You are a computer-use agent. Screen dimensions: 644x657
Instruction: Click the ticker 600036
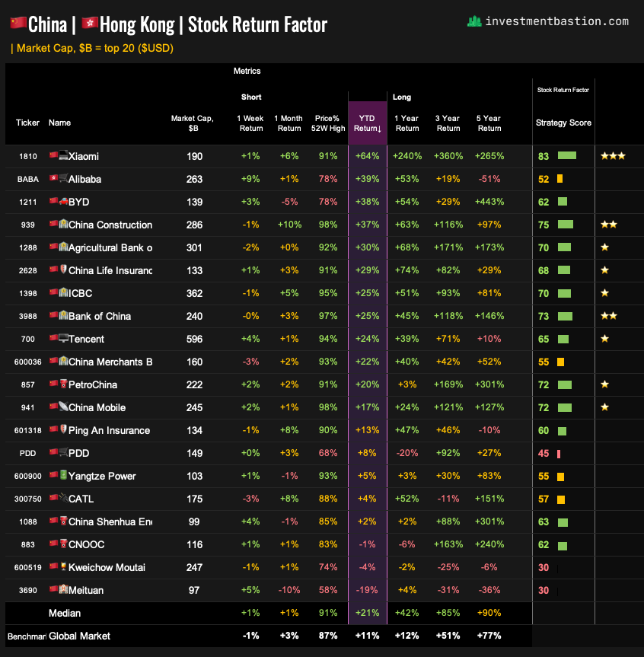(27, 362)
